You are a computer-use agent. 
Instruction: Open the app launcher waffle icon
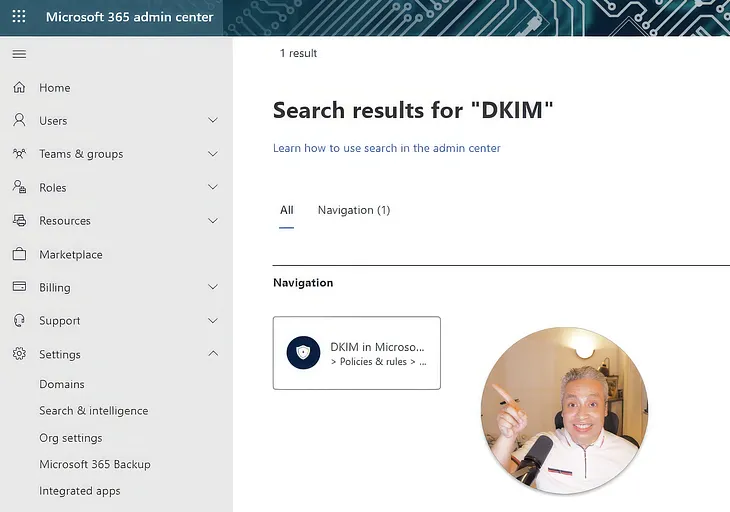[x=19, y=16]
